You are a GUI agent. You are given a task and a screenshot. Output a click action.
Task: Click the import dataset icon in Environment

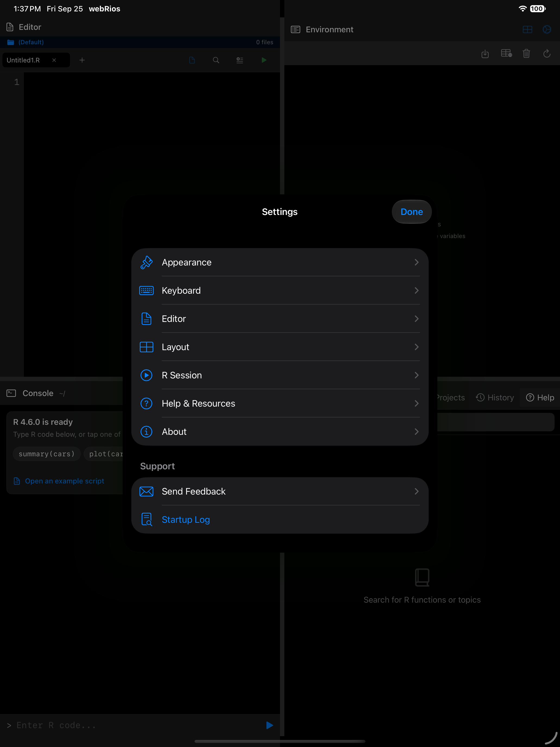coord(485,53)
